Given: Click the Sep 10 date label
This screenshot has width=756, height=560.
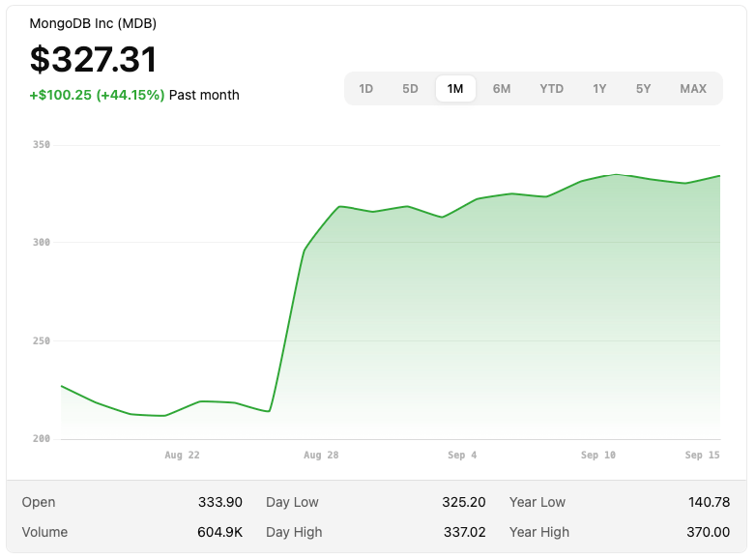Looking at the screenshot, I should (597, 455).
